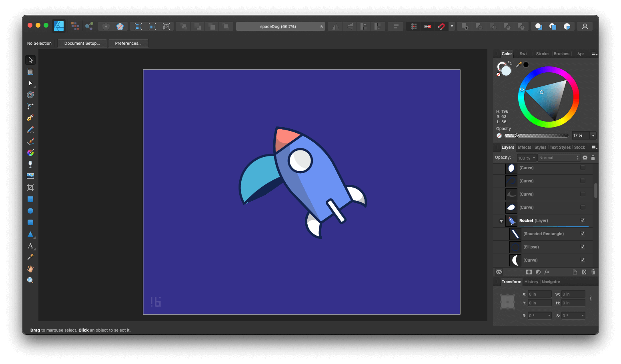621x364 pixels.
Task: Grab the Zoom tool
Action: (x=30, y=280)
